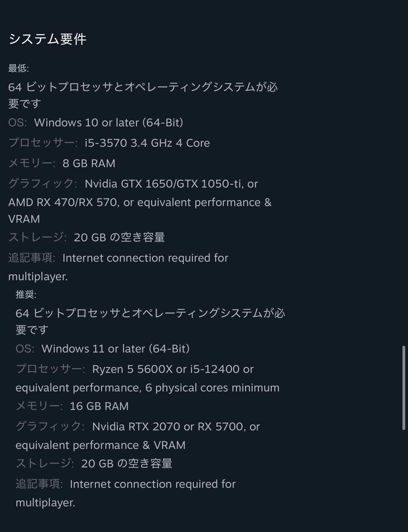Click the システム要件 section heading
This screenshot has height=532, width=408.
pyautogui.click(x=47, y=39)
